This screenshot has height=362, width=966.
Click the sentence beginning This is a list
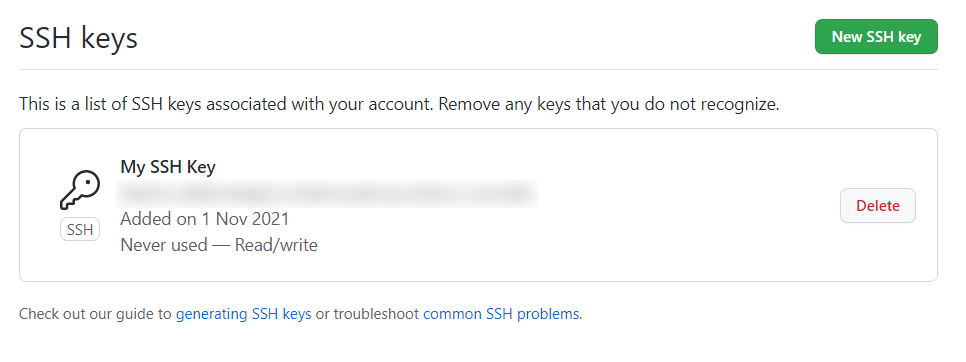click(226, 104)
